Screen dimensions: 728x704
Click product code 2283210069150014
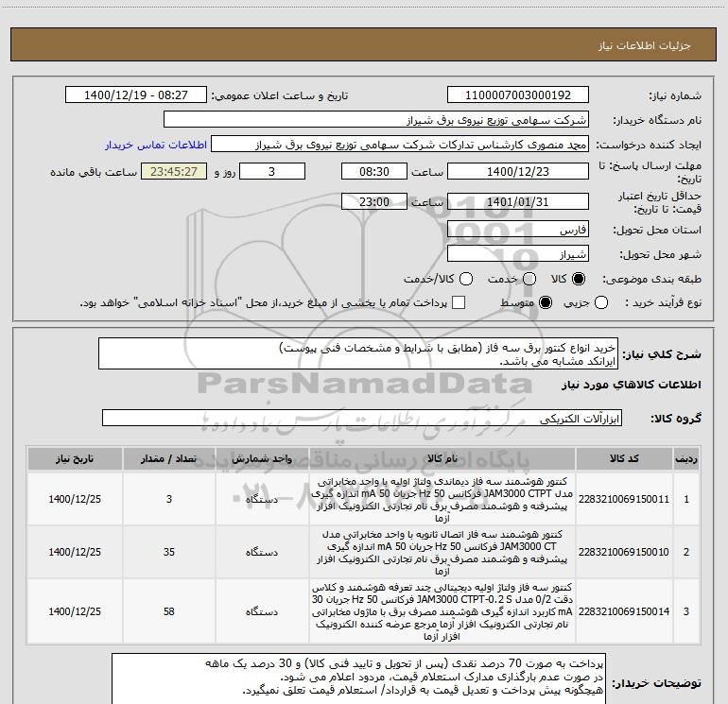pyautogui.click(x=624, y=611)
